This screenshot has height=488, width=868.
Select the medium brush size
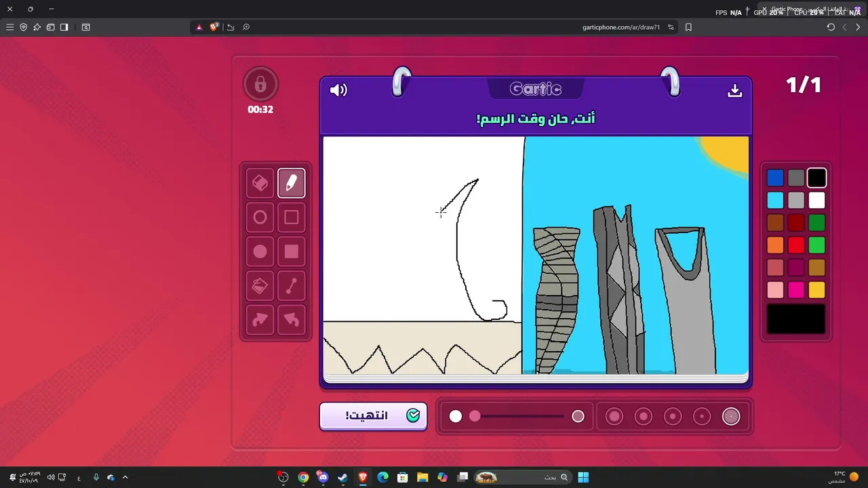click(x=673, y=416)
